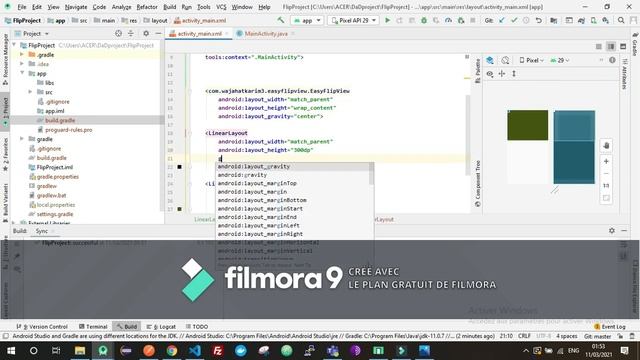Switch editor to Design-only view
The width and height of the screenshot is (640, 360).
tap(623, 47)
